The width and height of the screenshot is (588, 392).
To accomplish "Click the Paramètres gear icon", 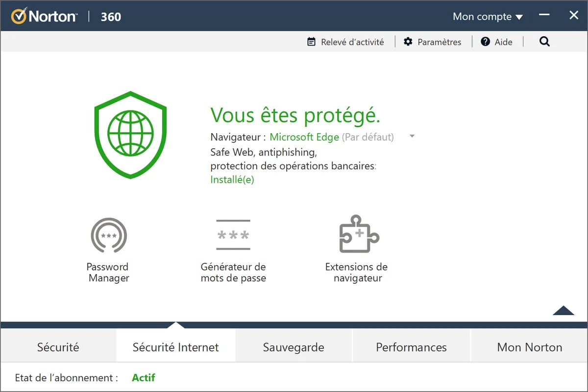I will pyautogui.click(x=408, y=42).
